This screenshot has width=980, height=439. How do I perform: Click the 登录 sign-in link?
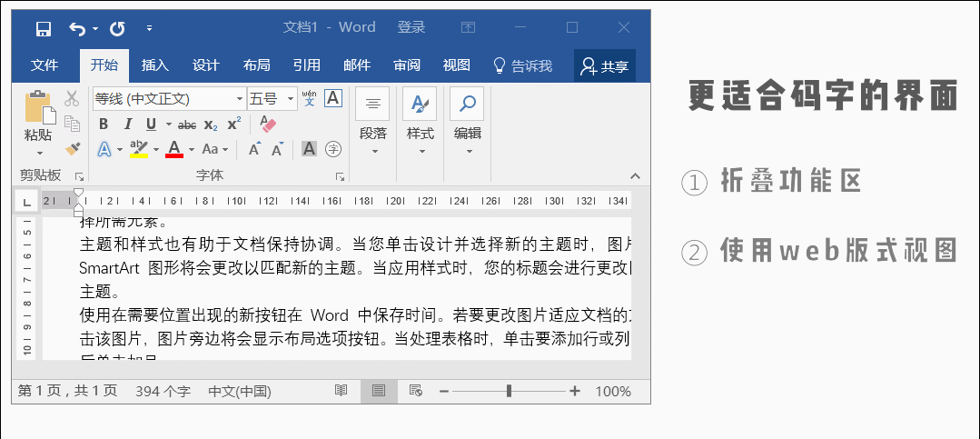[x=411, y=27]
